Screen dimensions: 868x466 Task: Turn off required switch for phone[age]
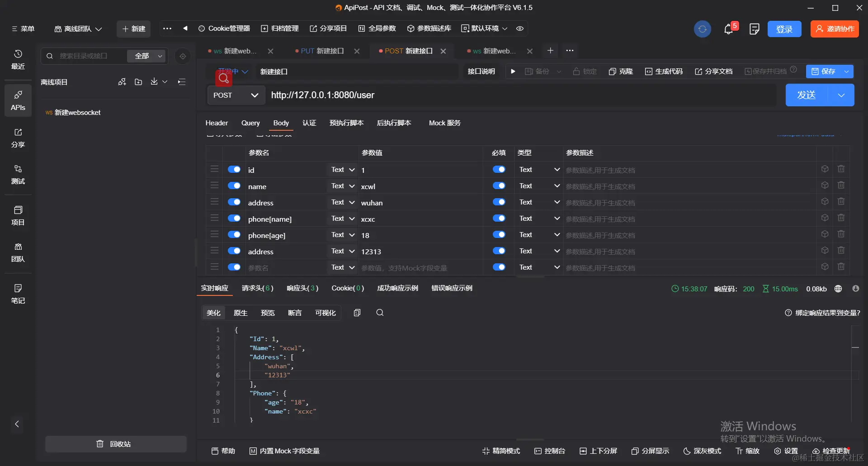499,234
